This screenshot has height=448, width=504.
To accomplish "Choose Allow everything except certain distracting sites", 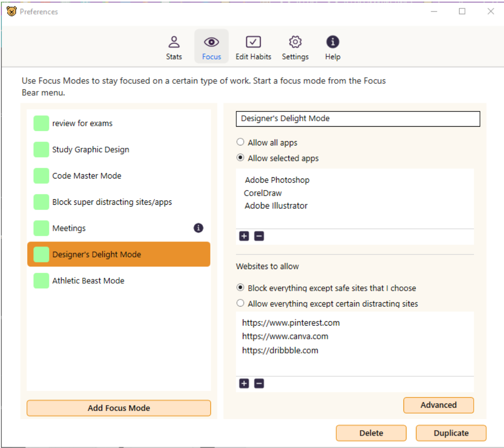I will pos(240,303).
